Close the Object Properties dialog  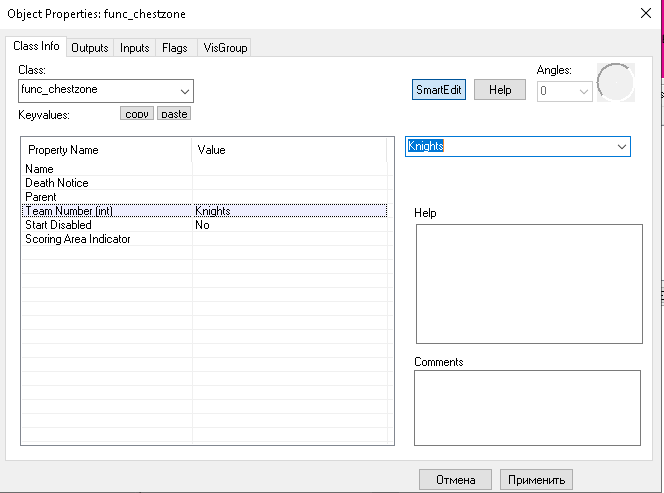click(x=643, y=13)
